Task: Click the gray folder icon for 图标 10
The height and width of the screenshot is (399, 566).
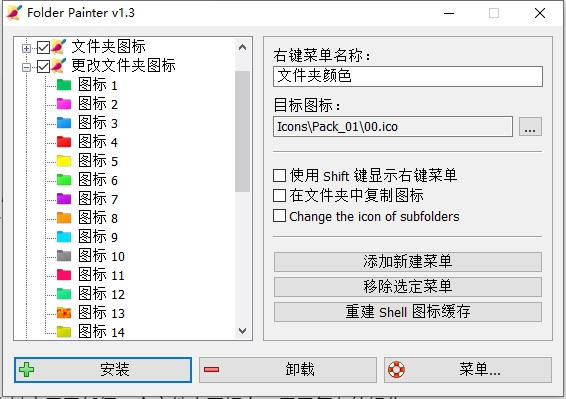Action: (x=64, y=256)
